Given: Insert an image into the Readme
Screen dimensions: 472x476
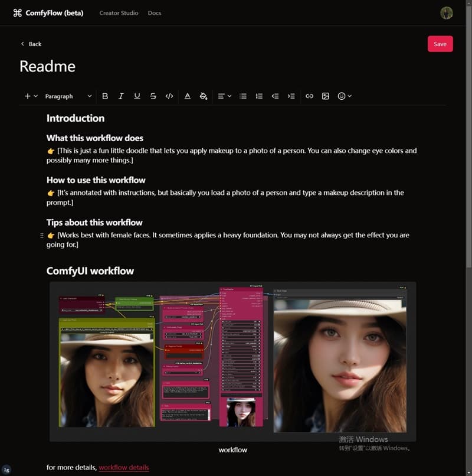Looking at the screenshot, I should [x=326, y=96].
